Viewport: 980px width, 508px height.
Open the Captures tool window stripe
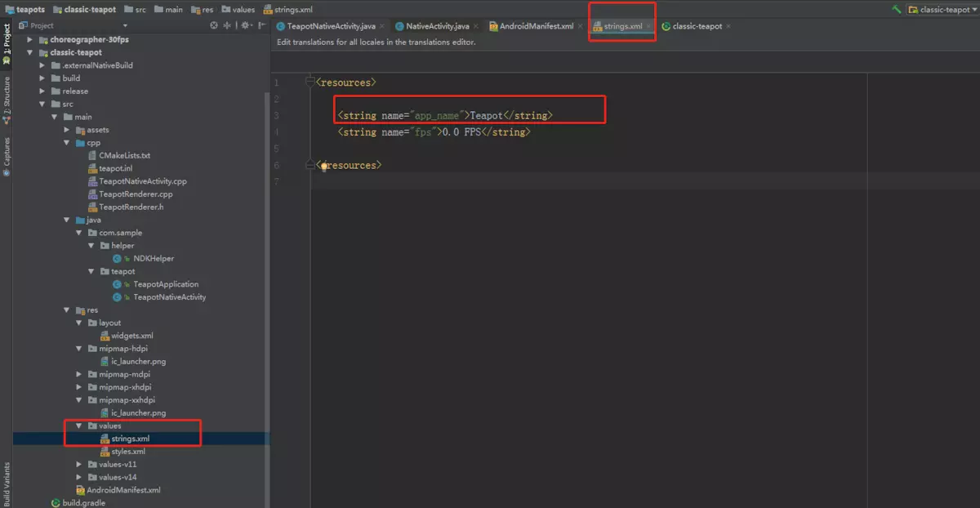click(x=7, y=157)
